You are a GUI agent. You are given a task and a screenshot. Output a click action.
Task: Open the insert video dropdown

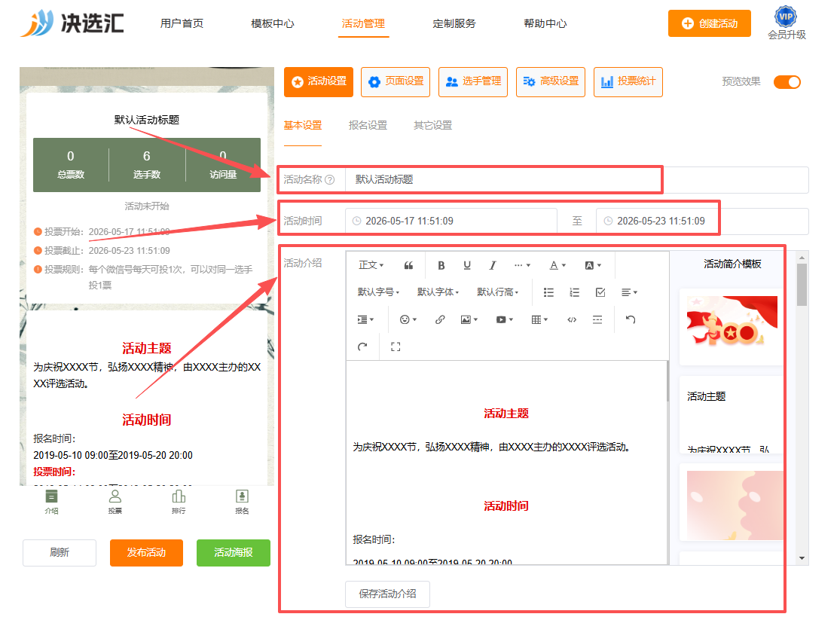pos(505,319)
